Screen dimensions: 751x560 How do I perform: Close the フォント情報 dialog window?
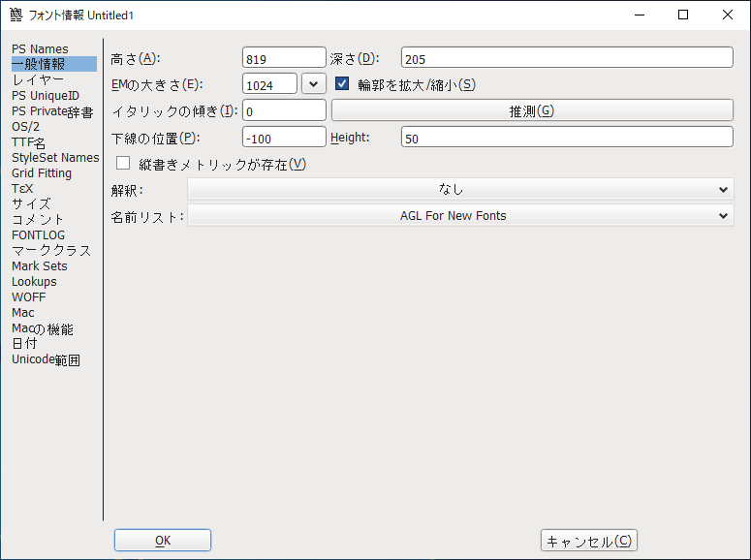tap(728, 15)
